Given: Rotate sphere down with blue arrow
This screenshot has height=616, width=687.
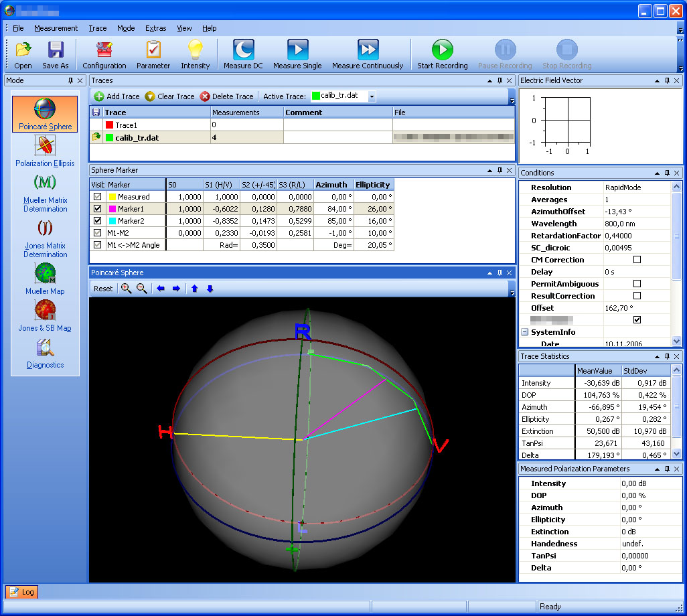Looking at the screenshot, I should click(x=210, y=289).
